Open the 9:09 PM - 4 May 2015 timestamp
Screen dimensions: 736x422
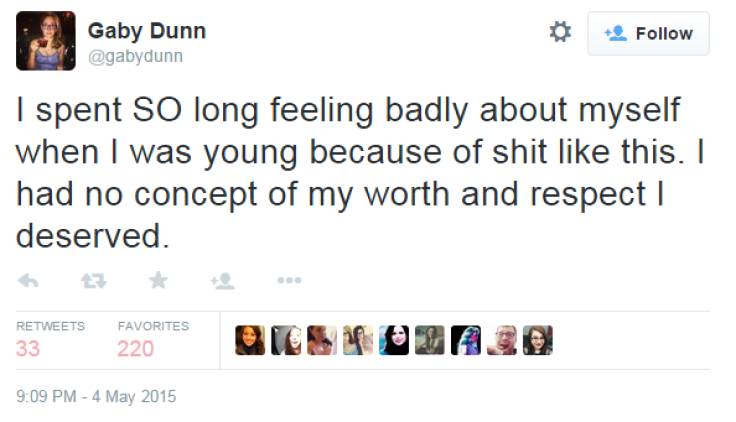[x=96, y=396]
